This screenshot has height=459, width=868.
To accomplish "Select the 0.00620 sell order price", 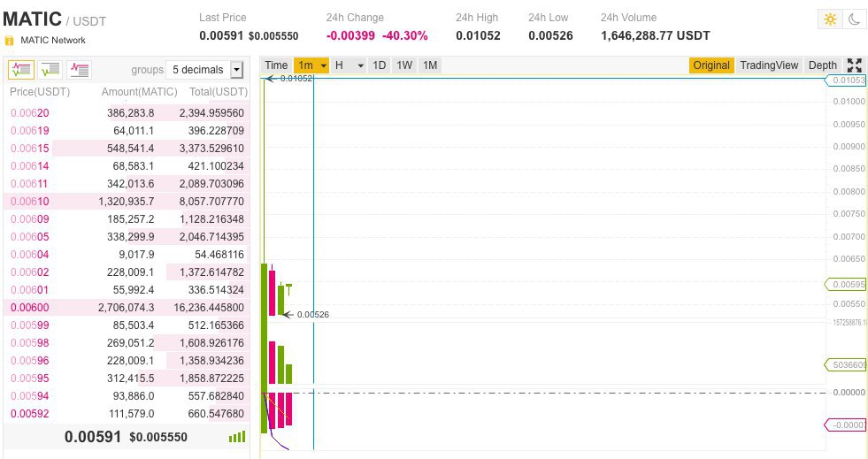I will point(30,113).
